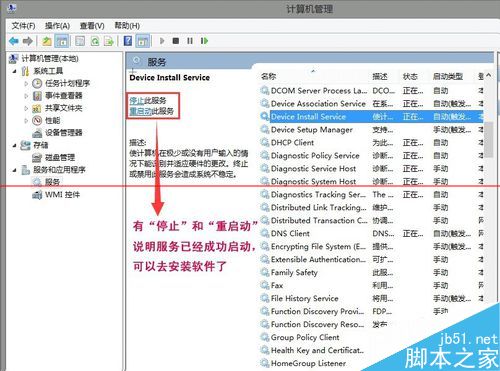This screenshot has width=500, height=371.
Task: Sort by the 启动类型 column header
Action: pos(448,76)
